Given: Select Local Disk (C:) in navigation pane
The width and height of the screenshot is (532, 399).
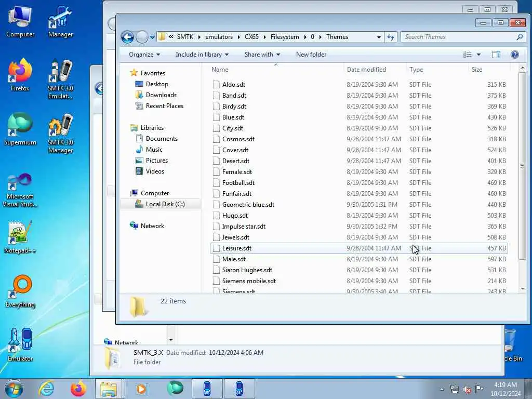Looking at the screenshot, I should (x=160, y=204).
